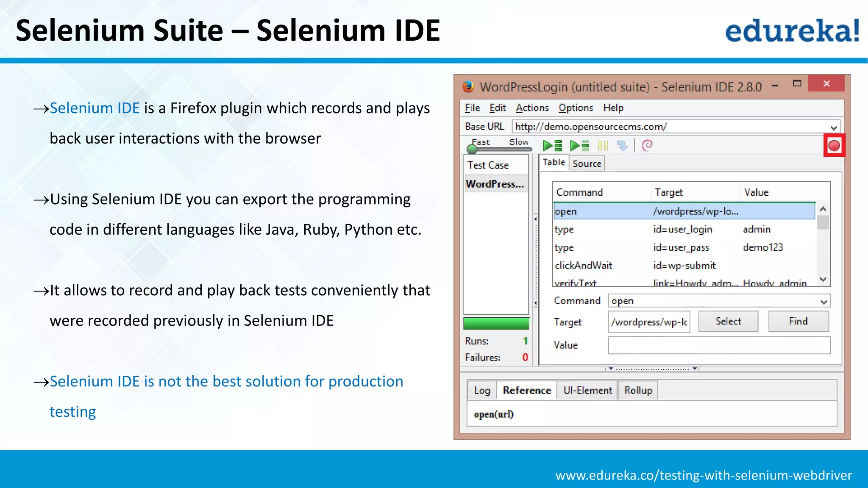
Task: Play the current test case
Action: pos(579,146)
